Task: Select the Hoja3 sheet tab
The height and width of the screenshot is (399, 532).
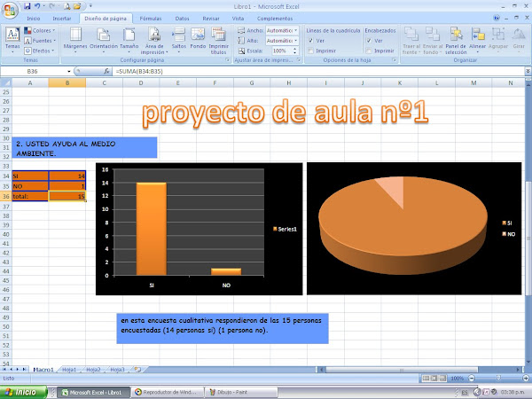Action: (x=117, y=370)
